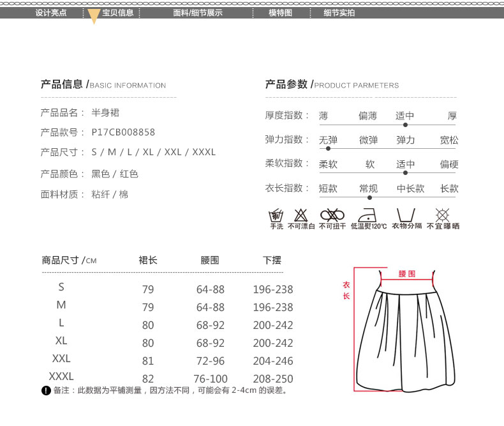This screenshot has width=504, height=426.
Task: Click the red 腰围 label on diagram
Action: coord(407,274)
